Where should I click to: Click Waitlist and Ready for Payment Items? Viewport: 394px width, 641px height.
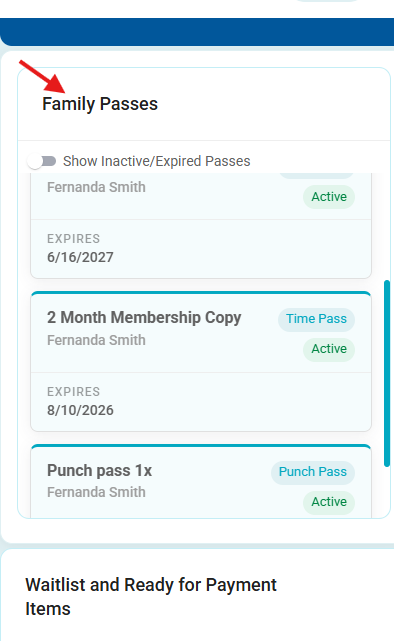tap(151, 597)
